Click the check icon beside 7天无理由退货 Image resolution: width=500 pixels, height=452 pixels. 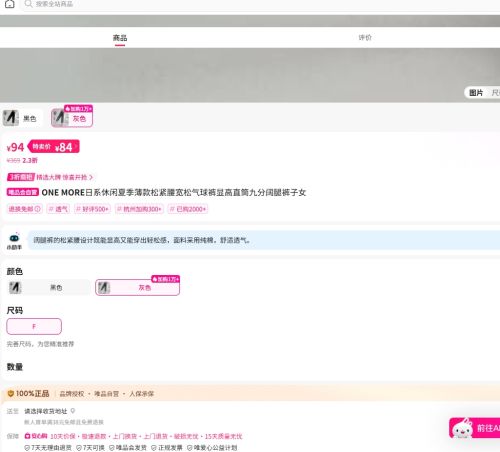click(x=27, y=448)
